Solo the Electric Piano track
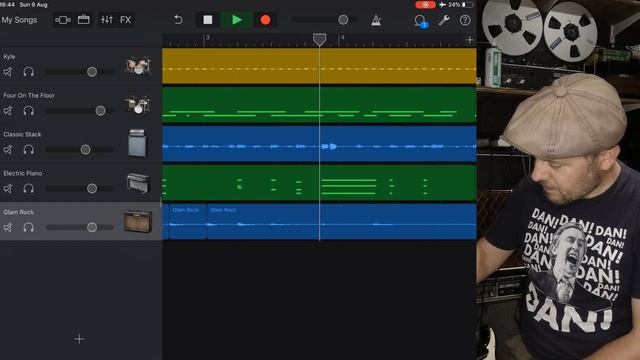This screenshot has width=640, height=360. point(29,189)
